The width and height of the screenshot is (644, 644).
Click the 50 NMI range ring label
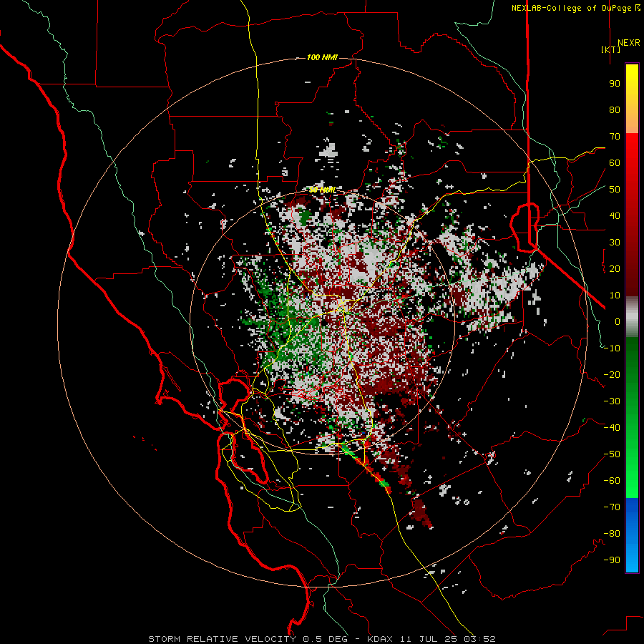[322, 190]
